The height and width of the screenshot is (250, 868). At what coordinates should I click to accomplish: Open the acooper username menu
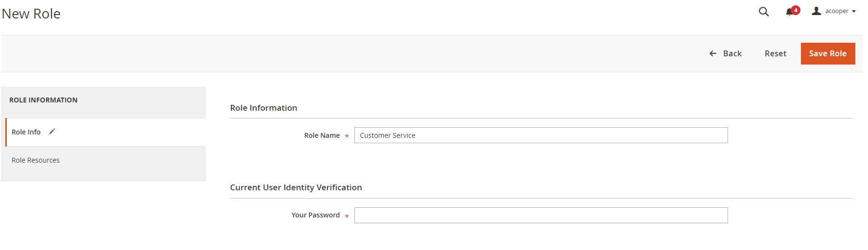pyautogui.click(x=836, y=11)
